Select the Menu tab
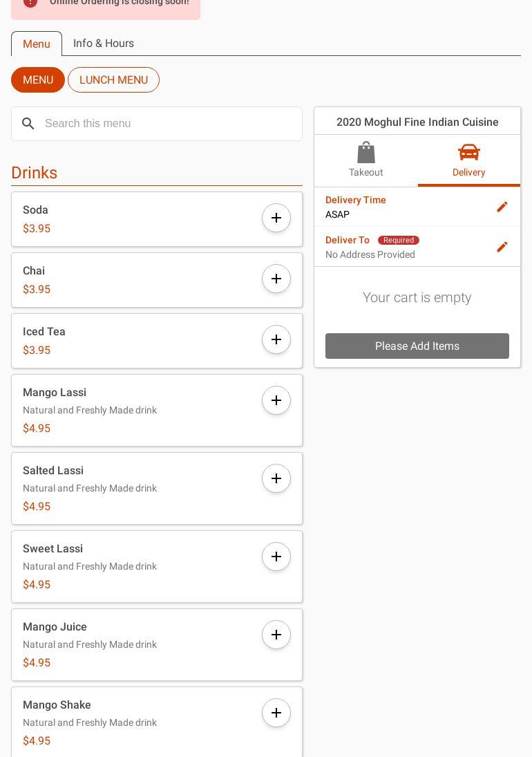532x757 pixels. 37,44
